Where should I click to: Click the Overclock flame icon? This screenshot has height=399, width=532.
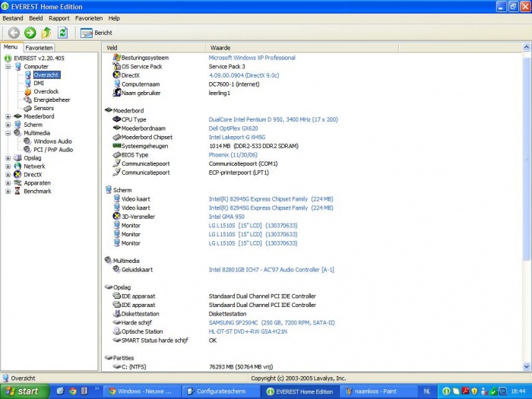28,91
